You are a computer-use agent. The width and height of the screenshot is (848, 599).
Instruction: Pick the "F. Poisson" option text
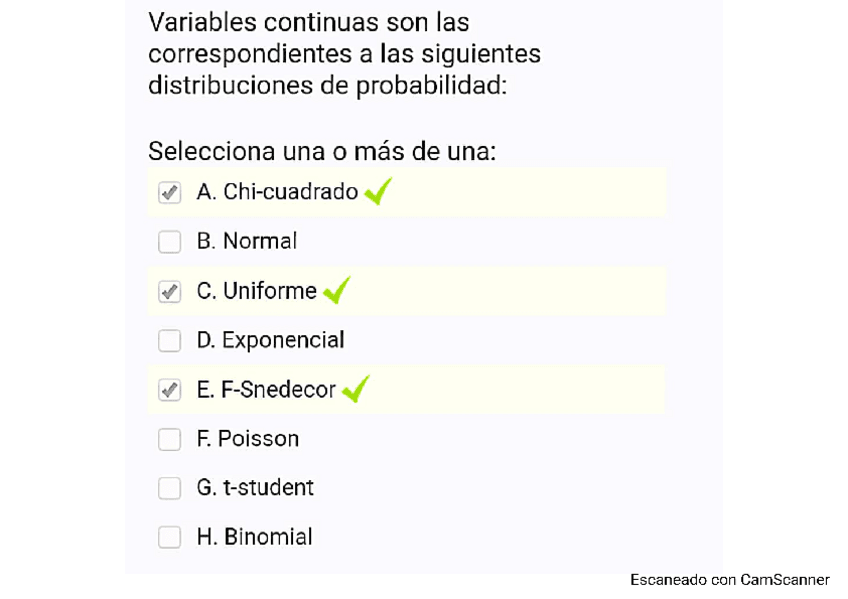point(248,439)
